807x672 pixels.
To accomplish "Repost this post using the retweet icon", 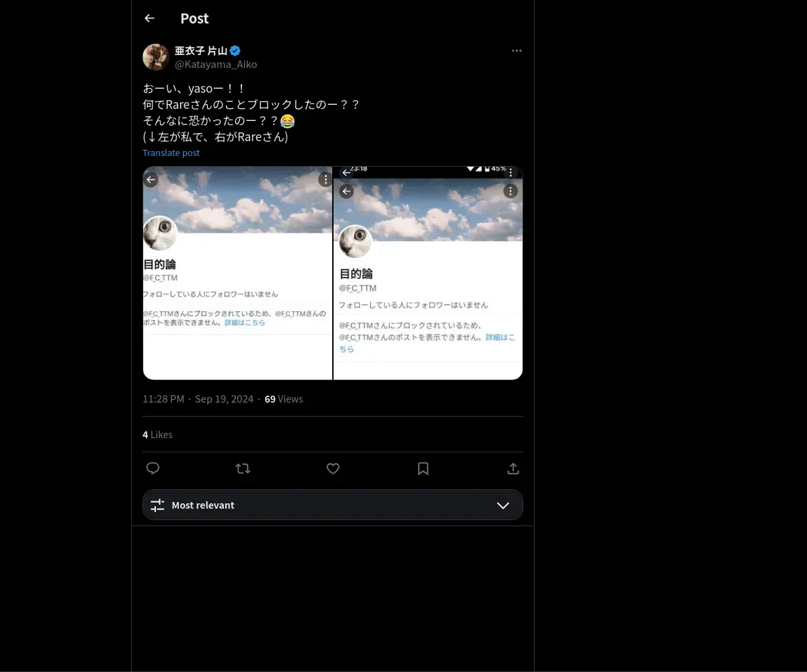I will pyautogui.click(x=243, y=468).
